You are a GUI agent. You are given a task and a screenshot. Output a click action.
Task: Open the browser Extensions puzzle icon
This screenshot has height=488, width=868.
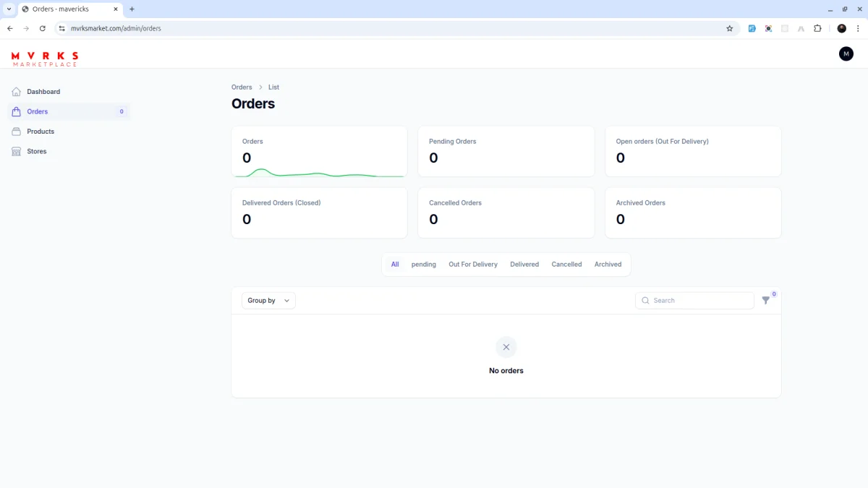(817, 28)
